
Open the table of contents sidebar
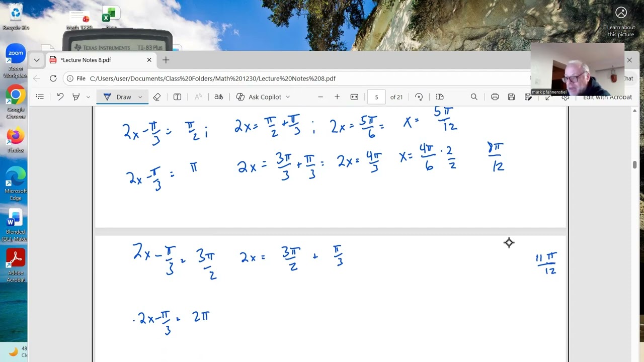pyautogui.click(x=40, y=97)
